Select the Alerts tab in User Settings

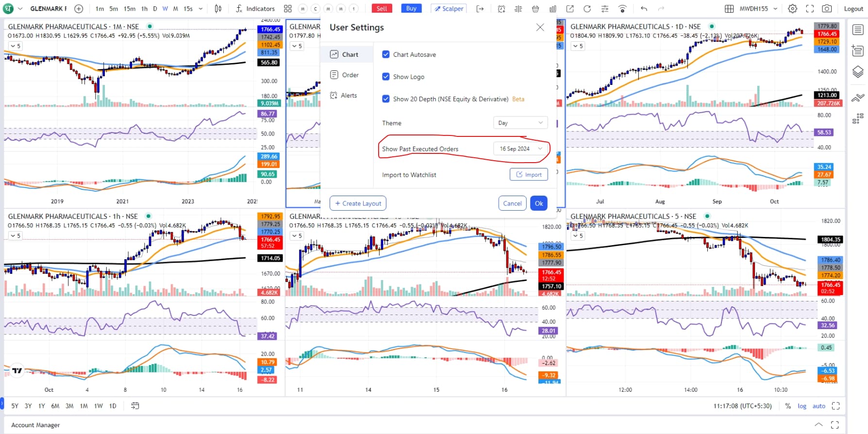pos(347,95)
